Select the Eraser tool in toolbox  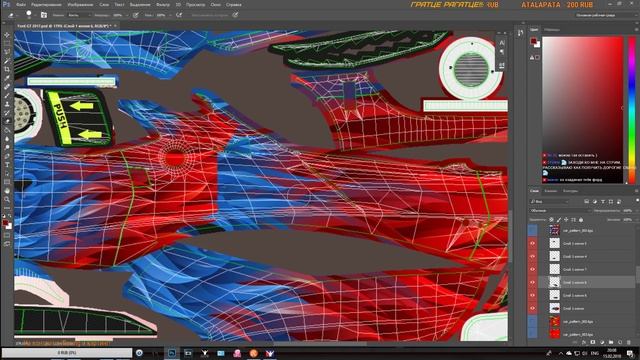(7, 121)
